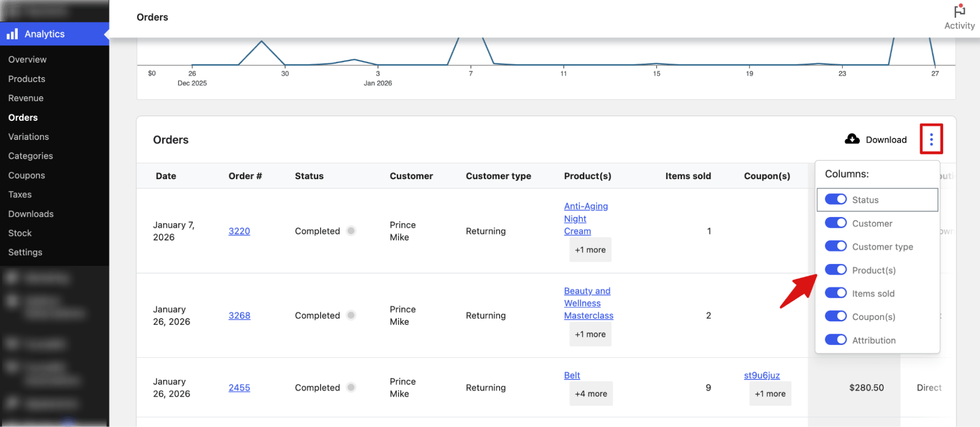The height and width of the screenshot is (427, 980).
Task: Sort by Items sold column header
Action: click(688, 176)
